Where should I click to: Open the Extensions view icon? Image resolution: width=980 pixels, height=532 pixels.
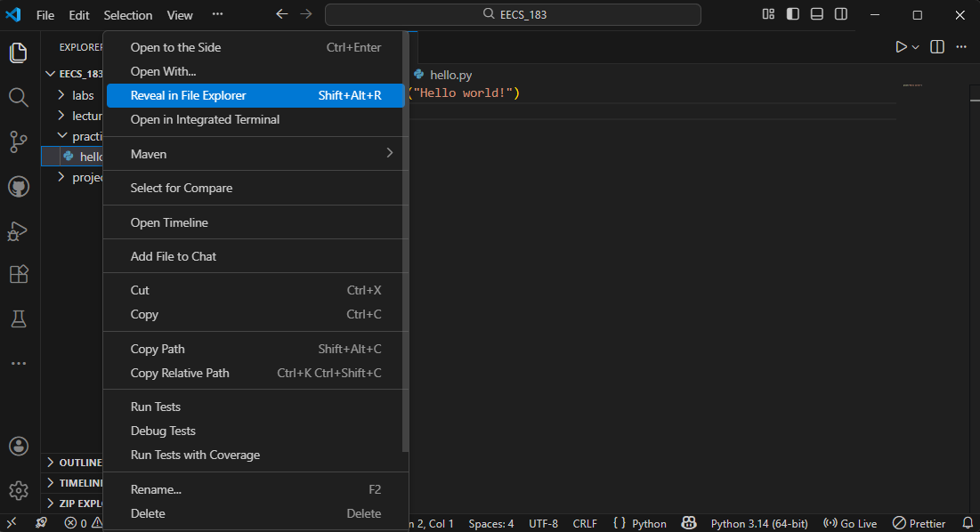[19, 274]
